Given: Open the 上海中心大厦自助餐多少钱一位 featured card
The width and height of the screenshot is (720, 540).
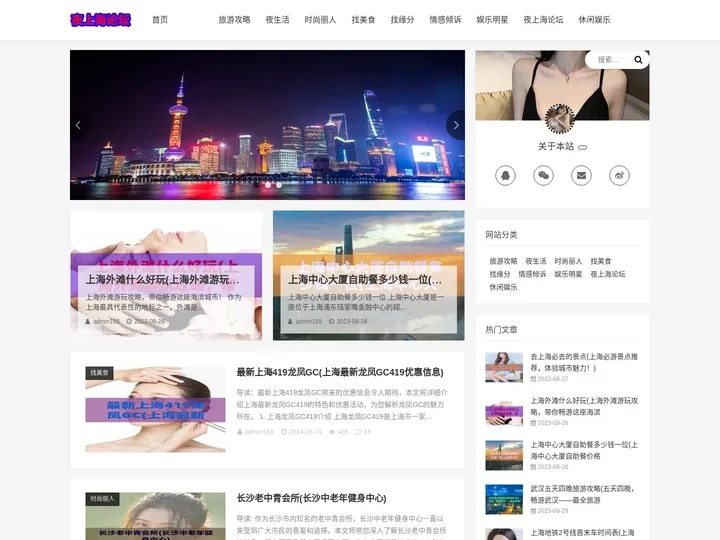Looking at the screenshot, I should tap(369, 276).
